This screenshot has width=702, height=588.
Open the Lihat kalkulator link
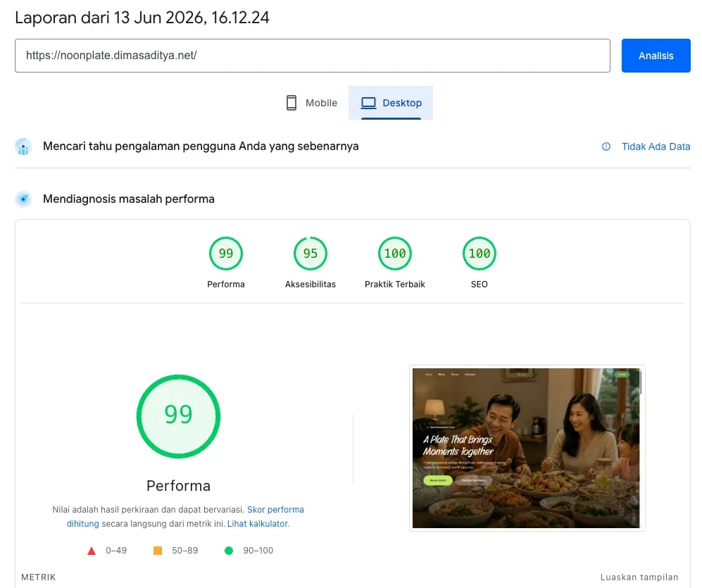(x=258, y=523)
